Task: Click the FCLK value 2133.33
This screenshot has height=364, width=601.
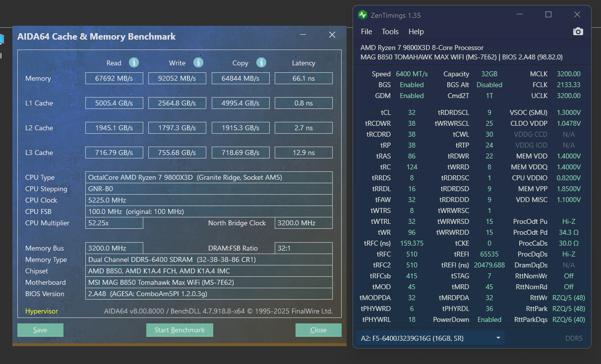Action: 568,85
